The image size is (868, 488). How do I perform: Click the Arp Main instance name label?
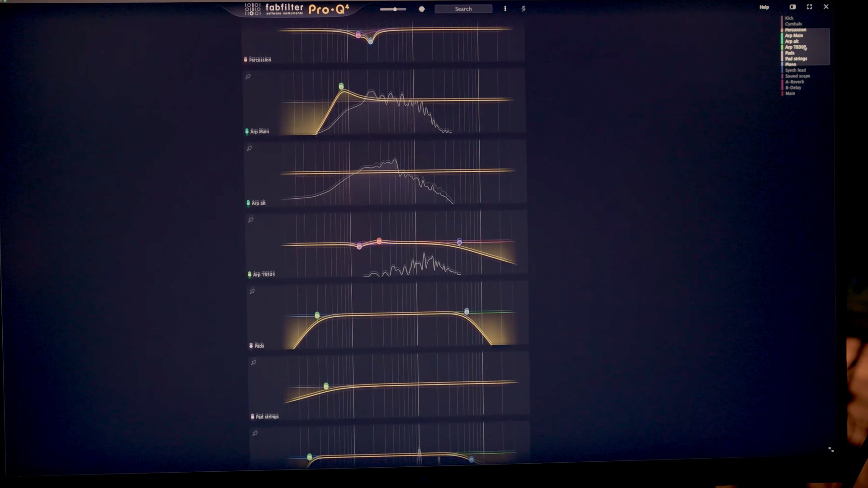[259, 131]
